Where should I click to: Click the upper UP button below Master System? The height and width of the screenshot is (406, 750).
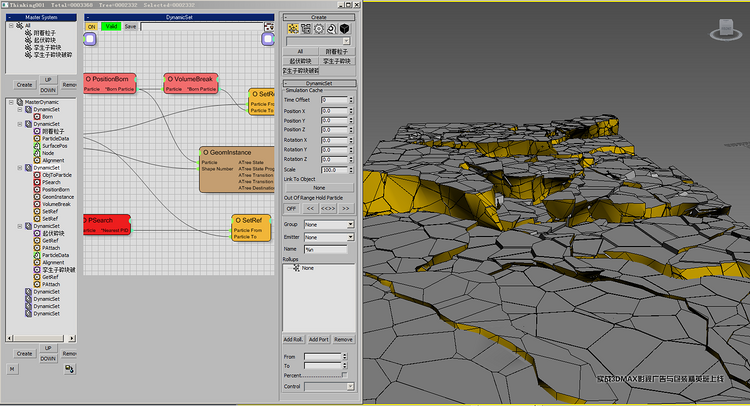coord(48,80)
